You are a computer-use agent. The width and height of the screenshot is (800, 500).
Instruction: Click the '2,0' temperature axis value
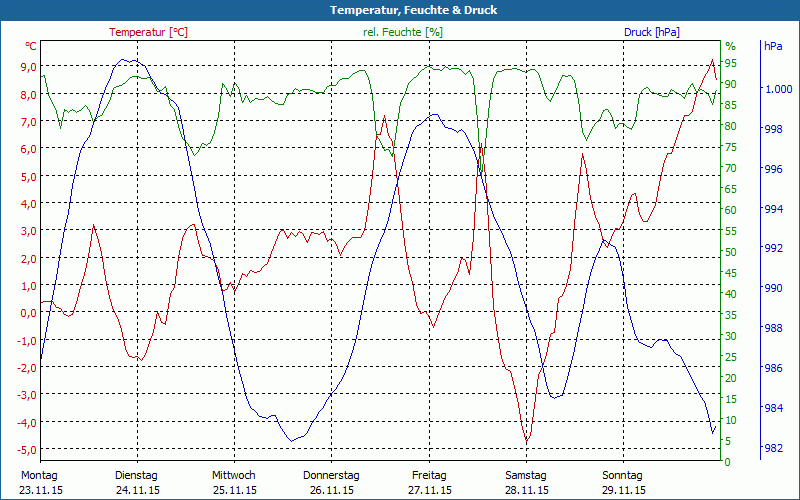coord(29,258)
